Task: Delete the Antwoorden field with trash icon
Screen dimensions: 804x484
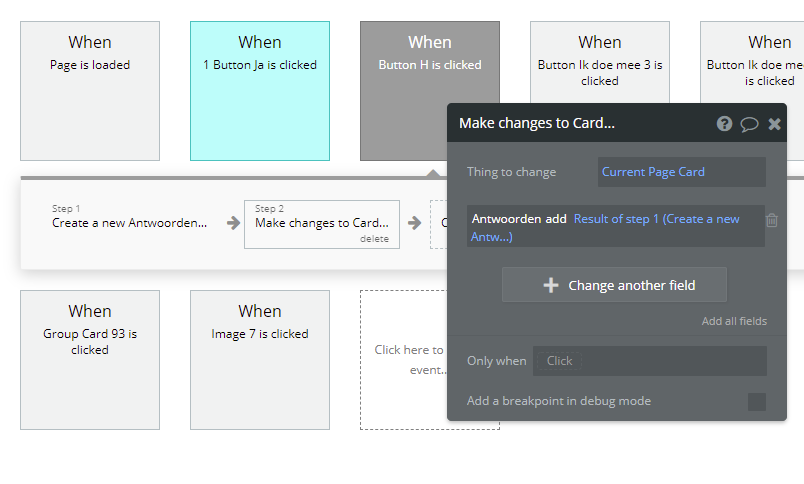Action: coord(772,220)
